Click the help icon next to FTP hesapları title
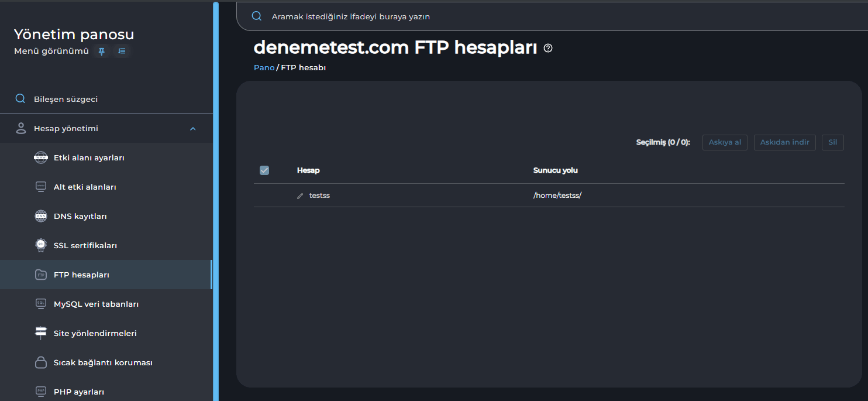 [x=548, y=48]
